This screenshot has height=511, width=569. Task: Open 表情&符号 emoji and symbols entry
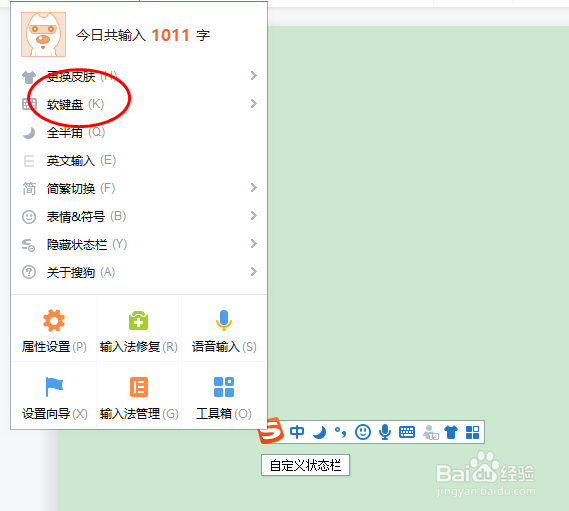pos(139,216)
